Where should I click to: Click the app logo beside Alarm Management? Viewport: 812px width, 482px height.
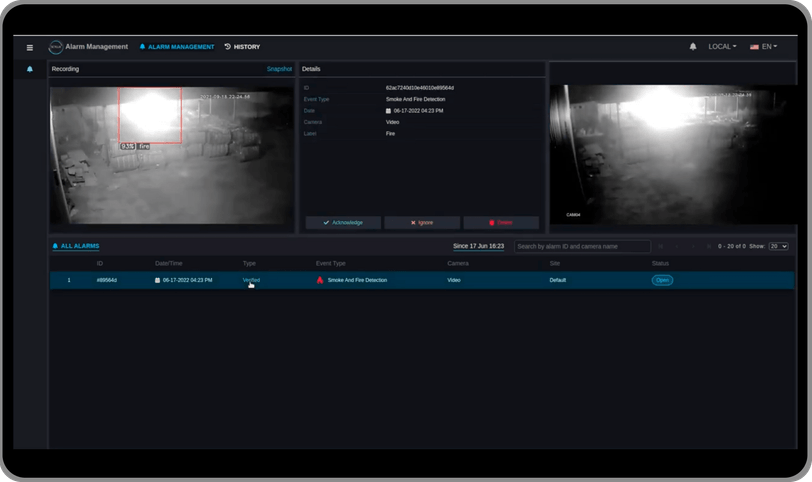click(x=55, y=47)
